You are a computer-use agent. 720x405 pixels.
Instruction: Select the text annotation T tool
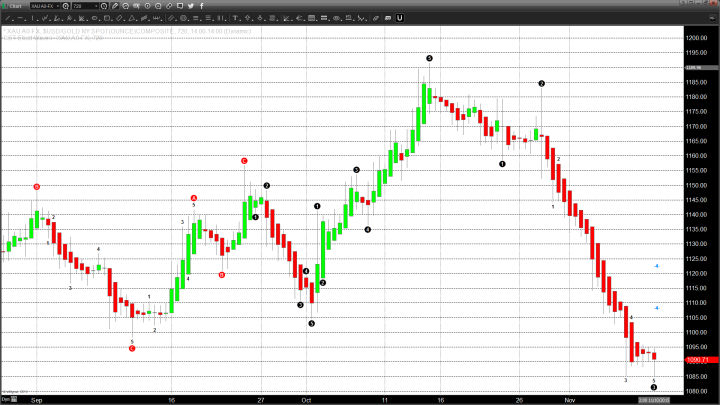point(235,18)
